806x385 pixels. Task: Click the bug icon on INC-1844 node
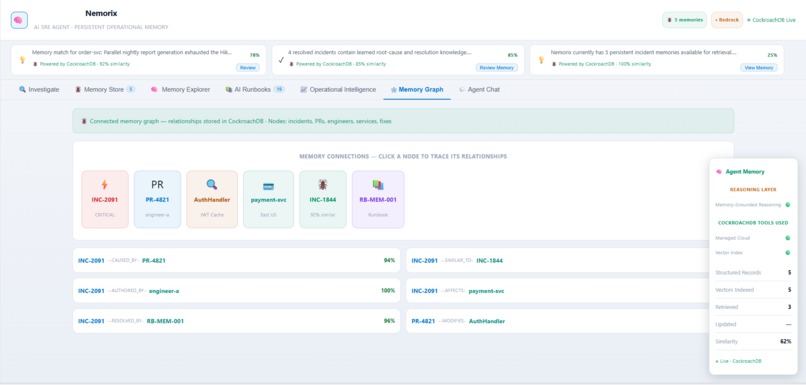tap(323, 185)
